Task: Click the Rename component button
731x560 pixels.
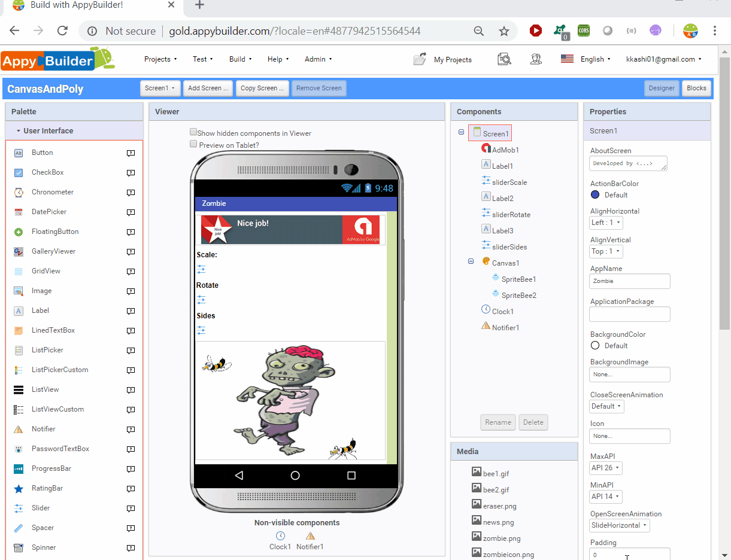Action: (x=498, y=422)
